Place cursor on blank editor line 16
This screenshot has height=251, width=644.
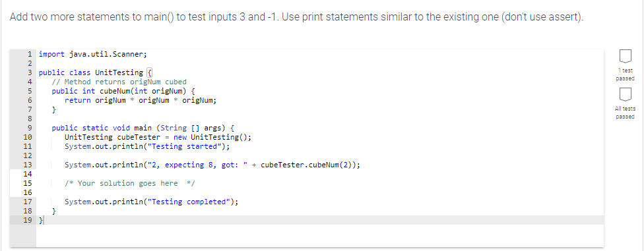coord(321,192)
